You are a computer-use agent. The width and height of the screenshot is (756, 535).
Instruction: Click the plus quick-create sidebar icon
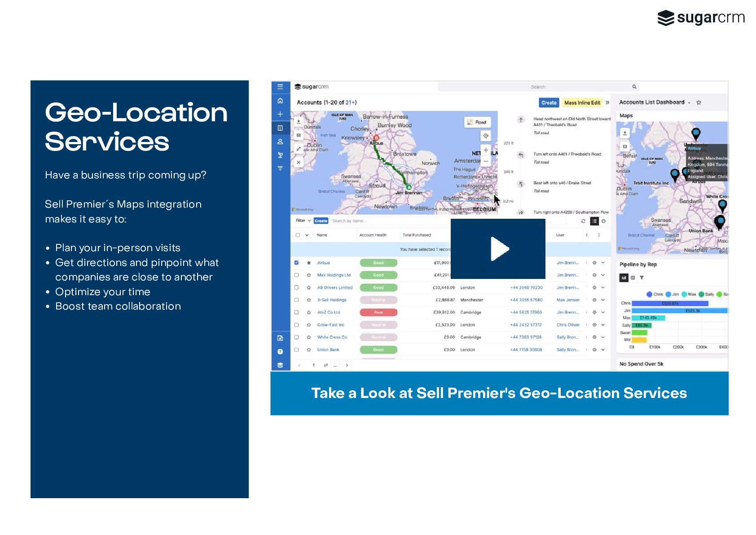[280, 114]
